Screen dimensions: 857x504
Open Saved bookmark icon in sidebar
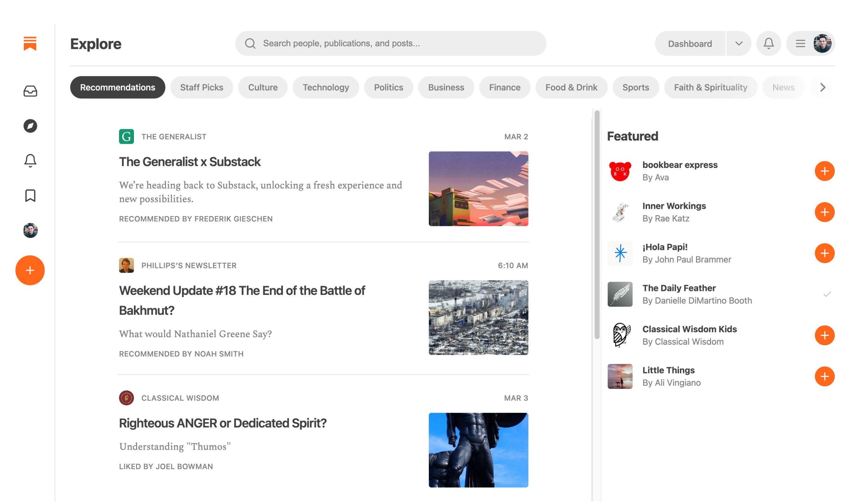30,196
